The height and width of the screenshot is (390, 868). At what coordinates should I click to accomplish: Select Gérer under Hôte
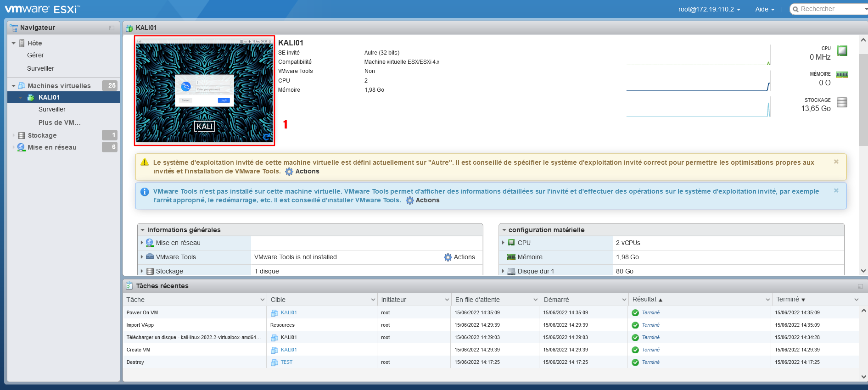[x=35, y=55]
